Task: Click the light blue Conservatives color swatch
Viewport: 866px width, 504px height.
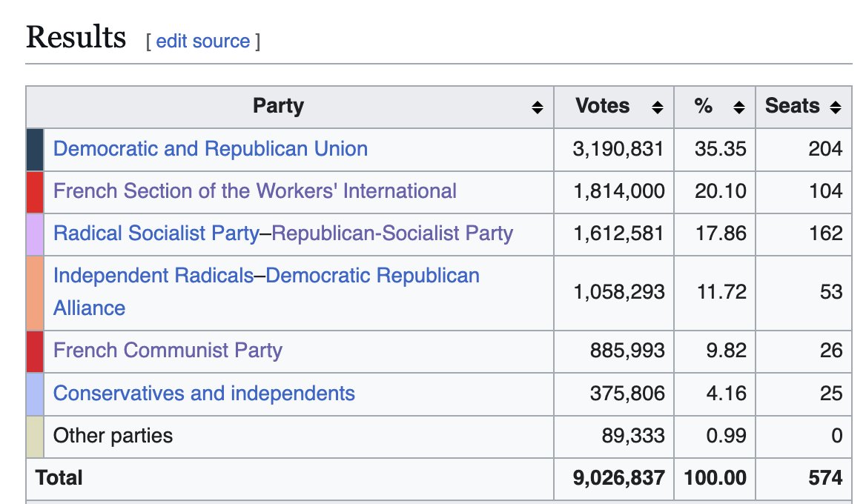Action: (x=35, y=394)
